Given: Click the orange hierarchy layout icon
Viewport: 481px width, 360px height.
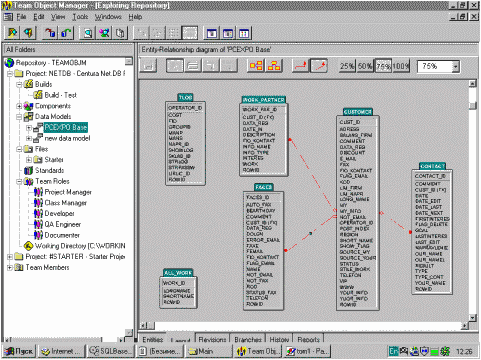Looking at the screenshot, I should pyautogui.click(x=274, y=66).
